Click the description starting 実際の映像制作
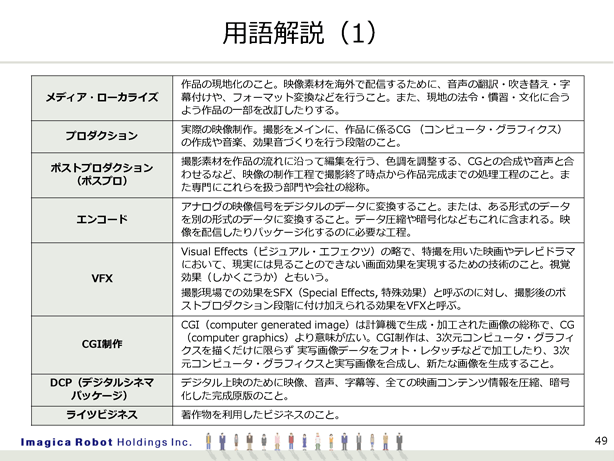 [372, 136]
